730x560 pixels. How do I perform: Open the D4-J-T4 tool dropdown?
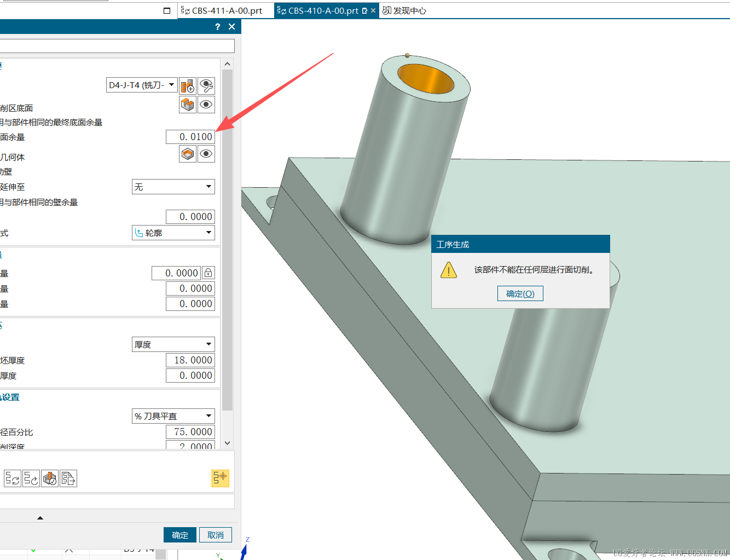(x=142, y=85)
